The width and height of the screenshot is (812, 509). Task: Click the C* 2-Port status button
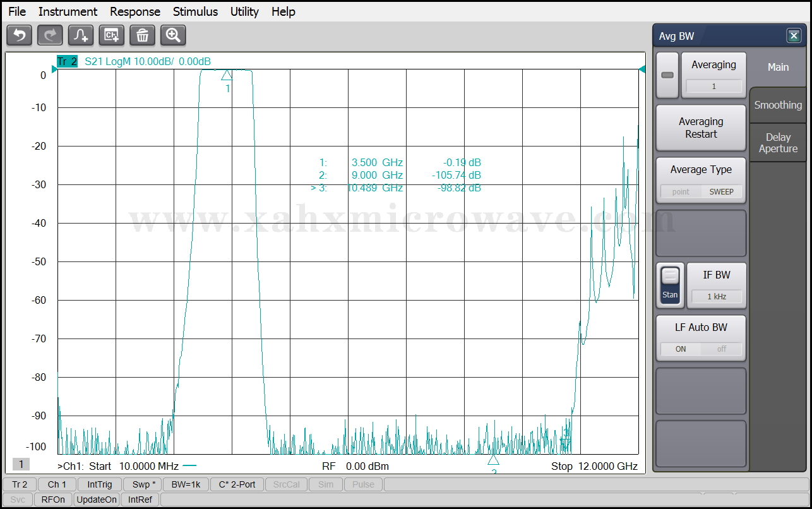[x=237, y=484]
